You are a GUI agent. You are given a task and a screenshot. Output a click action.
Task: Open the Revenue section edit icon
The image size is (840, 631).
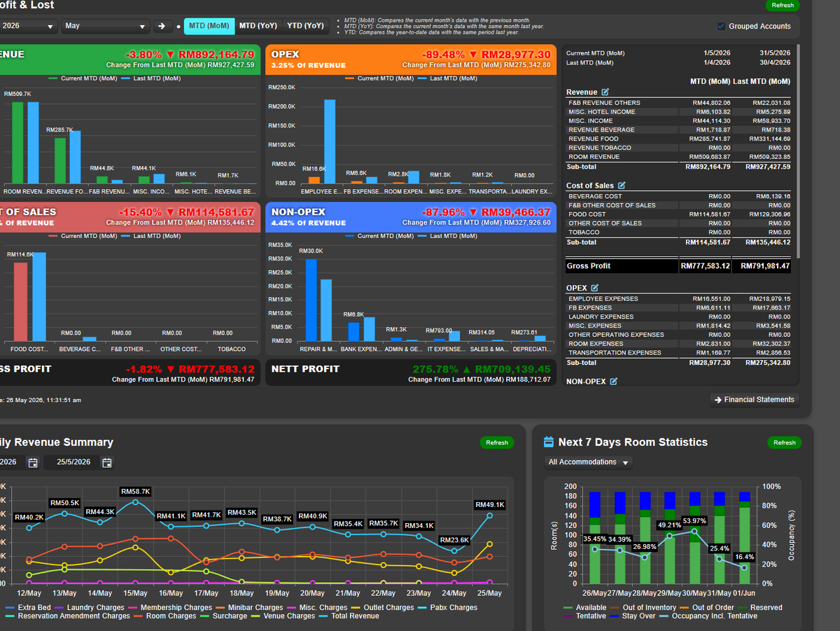coord(605,92)
